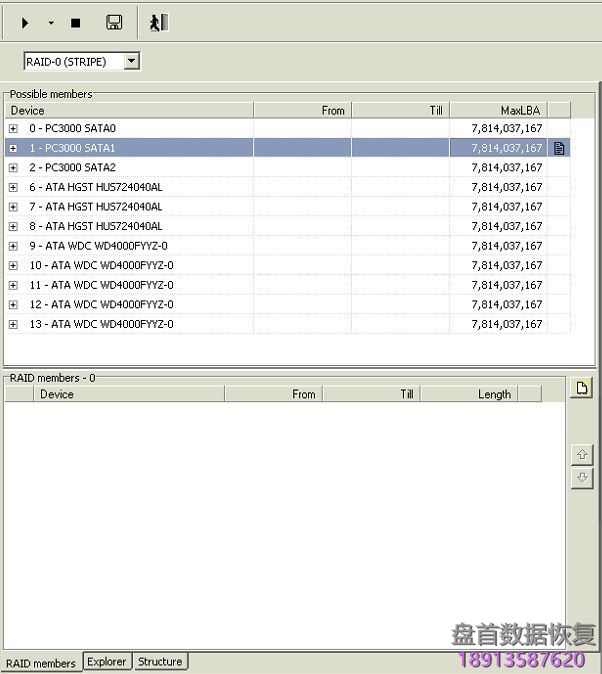Select the RAID members tab
The width and height of the screenshot is (602, 674).
point(41,663)
